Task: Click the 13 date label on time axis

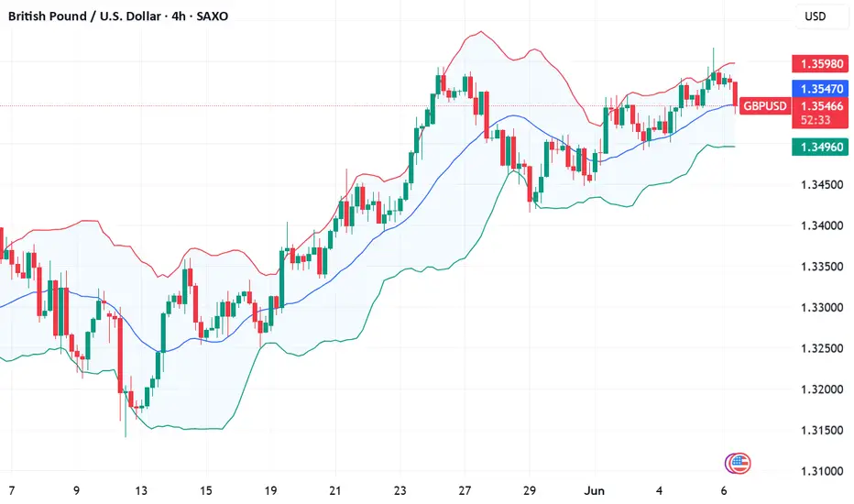Action: click(141, 490)
